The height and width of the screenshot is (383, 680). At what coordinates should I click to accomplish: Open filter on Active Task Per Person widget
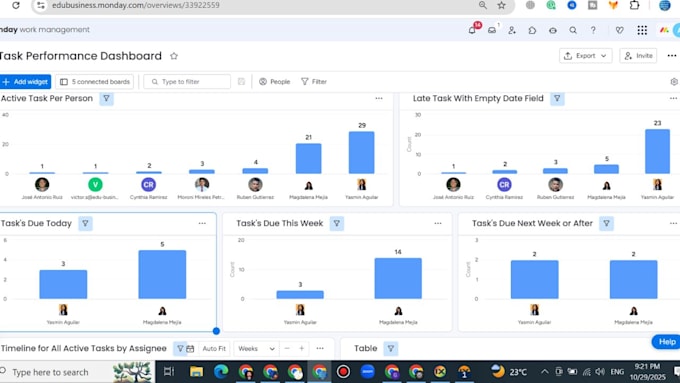(x=106, y=98)
